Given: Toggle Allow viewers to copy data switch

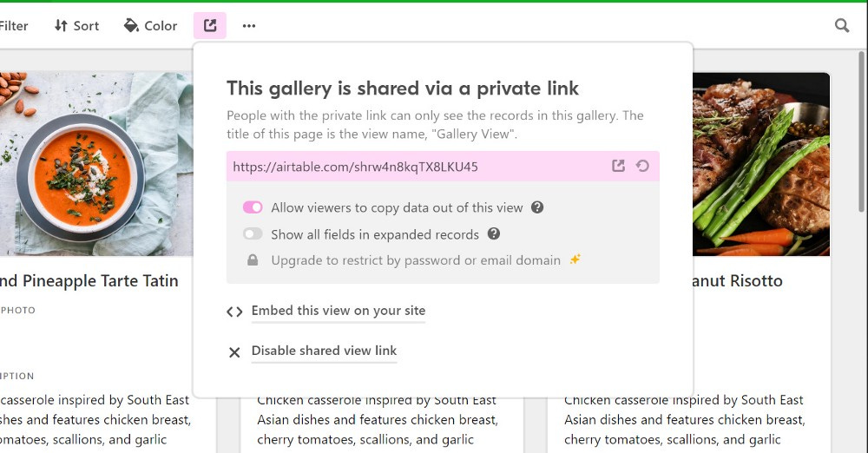Looking at the screenshot, I should coord(253,207).
